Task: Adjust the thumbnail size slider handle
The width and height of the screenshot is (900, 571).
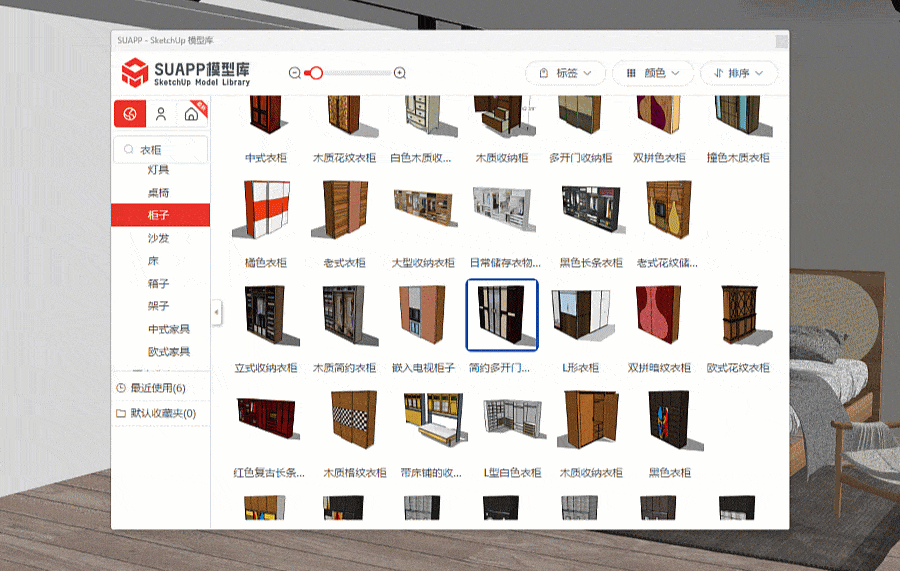Action: (315, 73)
